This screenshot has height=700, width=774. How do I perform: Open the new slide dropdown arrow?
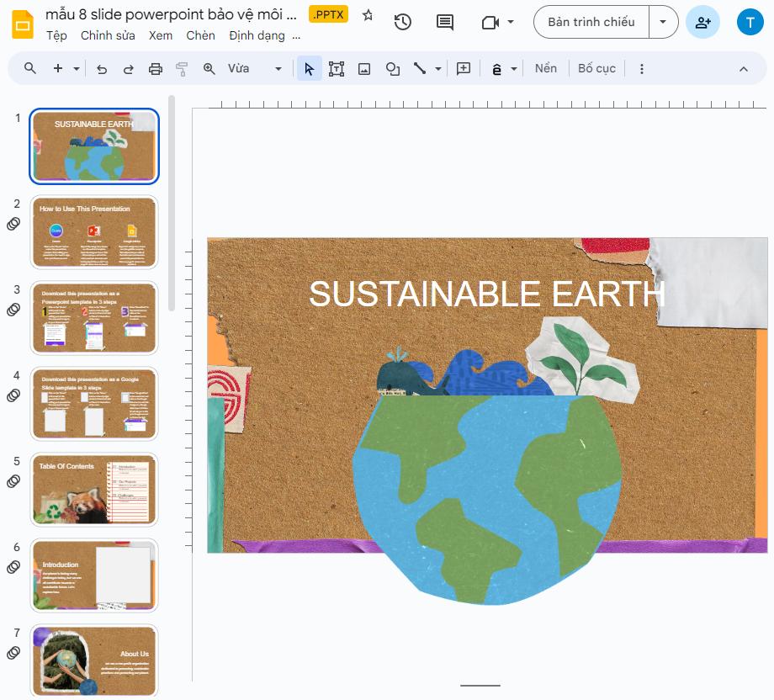click(x=75, y=68)
